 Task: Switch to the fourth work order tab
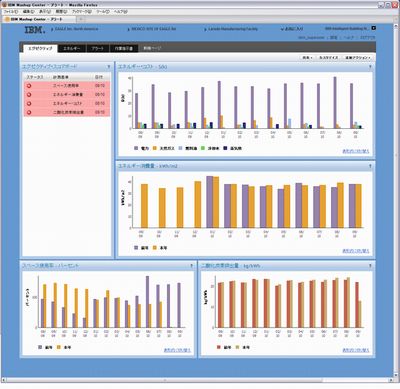[x=123, y=48]
